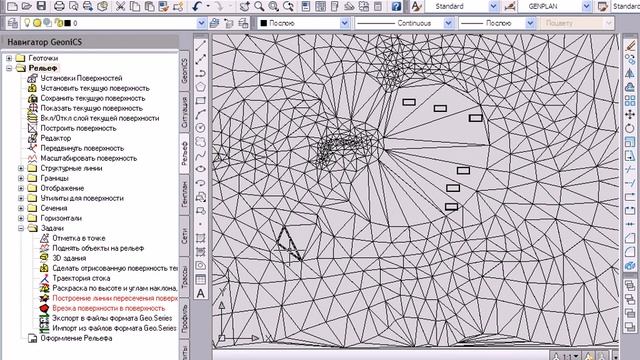Toggle freeze state of layer 0
The width and height of the screenshot is (640, 360).
coord(37,23)
